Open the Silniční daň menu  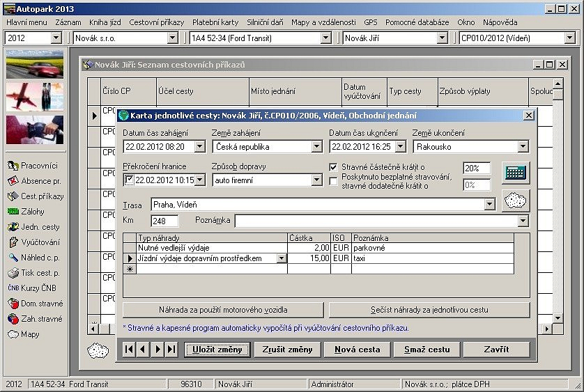(265, 22)
